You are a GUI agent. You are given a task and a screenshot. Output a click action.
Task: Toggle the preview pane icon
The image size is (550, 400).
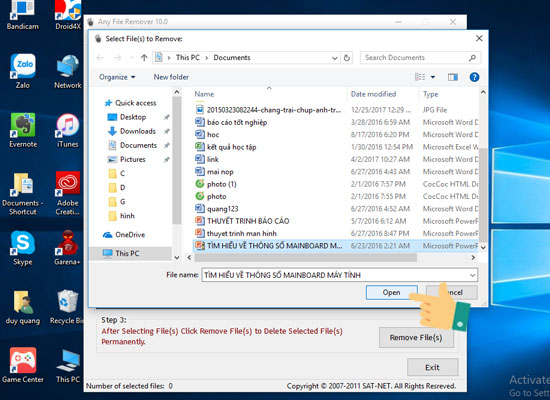(x=452, y=77)
